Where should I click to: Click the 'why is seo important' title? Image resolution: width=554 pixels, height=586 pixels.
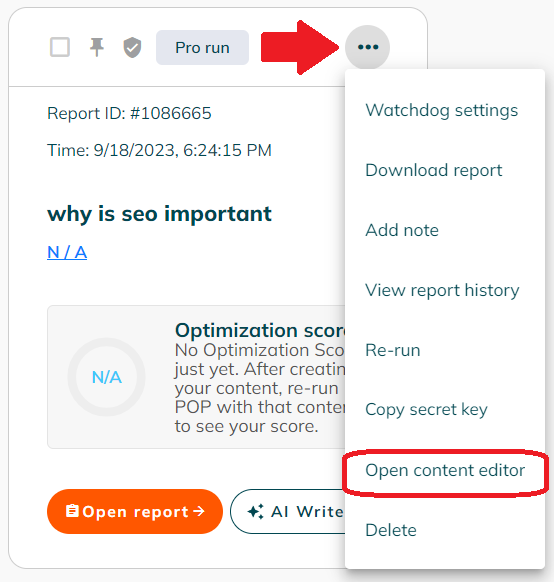(x=159, y=214)
